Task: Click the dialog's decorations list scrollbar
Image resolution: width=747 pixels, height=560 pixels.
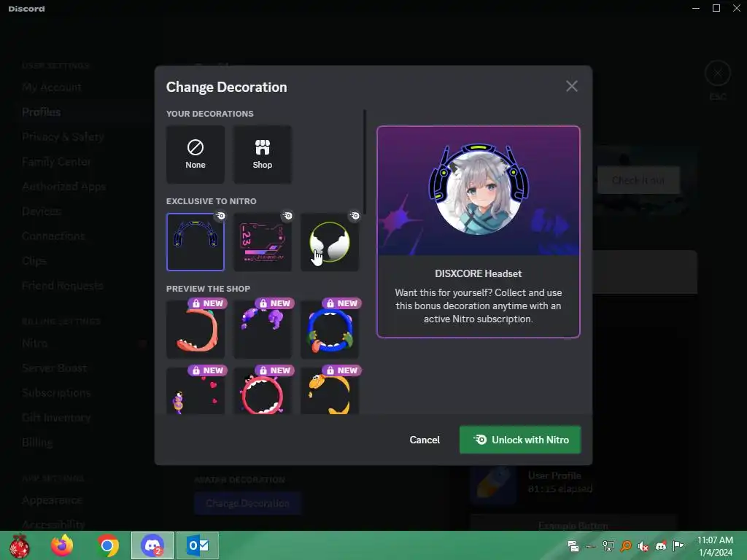Action: [365, 163]
